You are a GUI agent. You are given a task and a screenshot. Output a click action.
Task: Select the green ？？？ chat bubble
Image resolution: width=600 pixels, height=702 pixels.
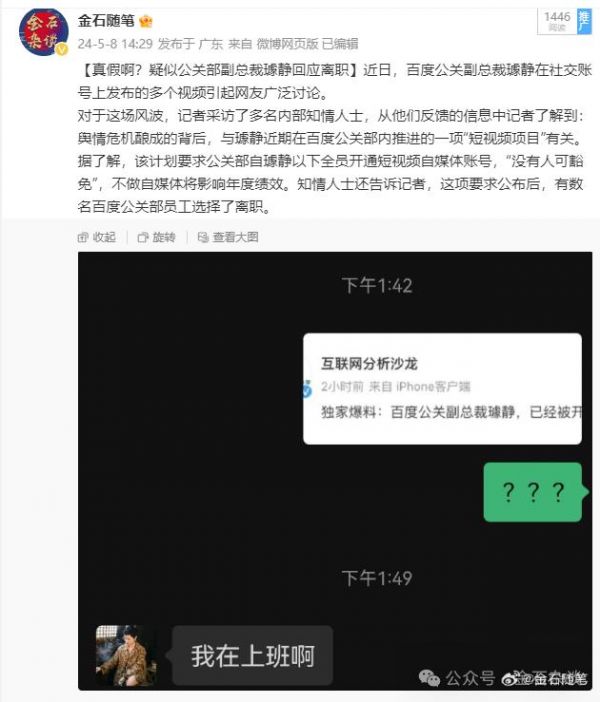[x=535, y=492]
